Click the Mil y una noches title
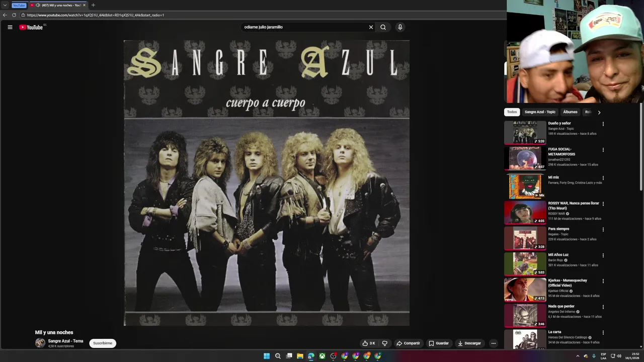644x362 pixels. point(54,332)
